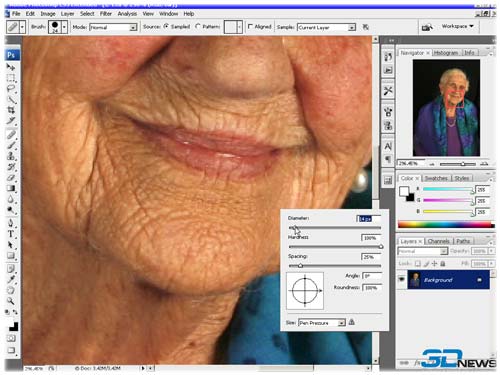
Task: Select the Clone Stamp tool
Action: tap(11, 156)
